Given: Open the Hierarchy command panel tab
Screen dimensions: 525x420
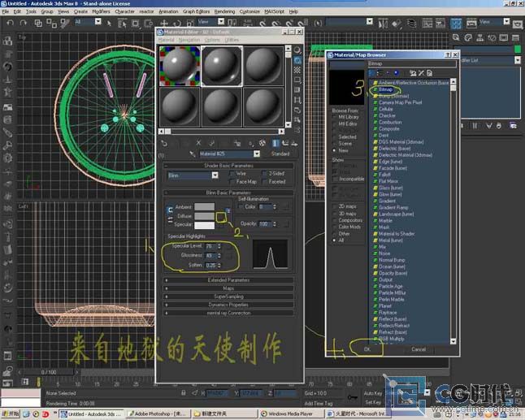Looking at the screenshot, I should [x=479, y=37].
